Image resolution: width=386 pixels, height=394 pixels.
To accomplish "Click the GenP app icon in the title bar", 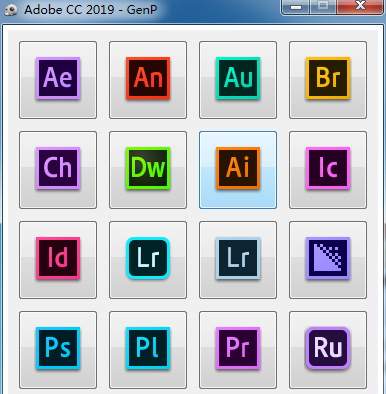I will pos(11,10).
